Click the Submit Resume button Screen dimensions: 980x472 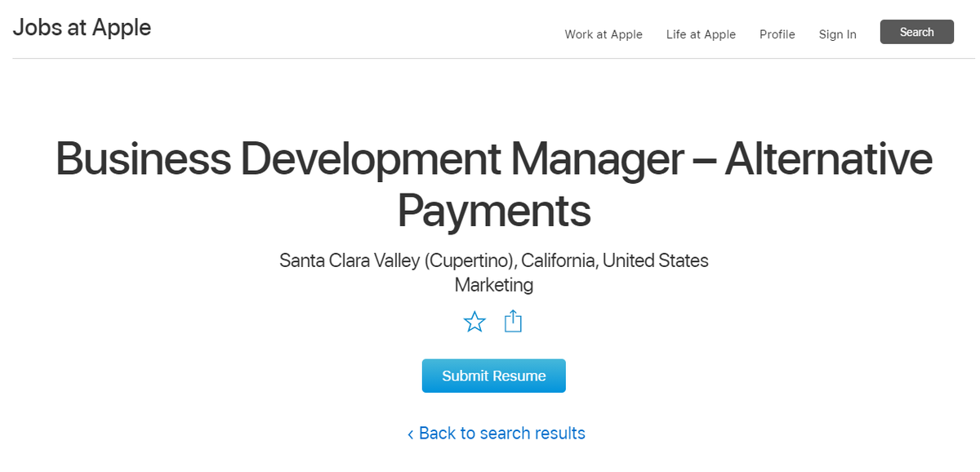tap(494, 376)
